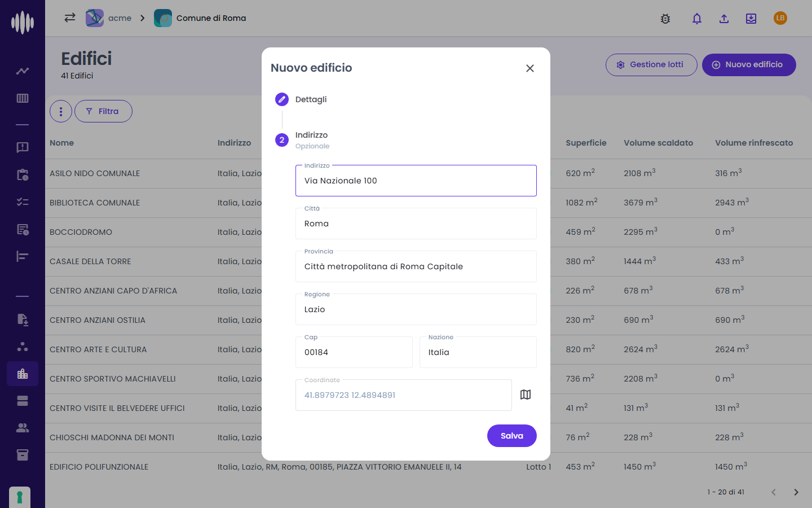Open the LB user avatar menu
This screenshot has width=812, height=508.
click(x=780, y=18)
